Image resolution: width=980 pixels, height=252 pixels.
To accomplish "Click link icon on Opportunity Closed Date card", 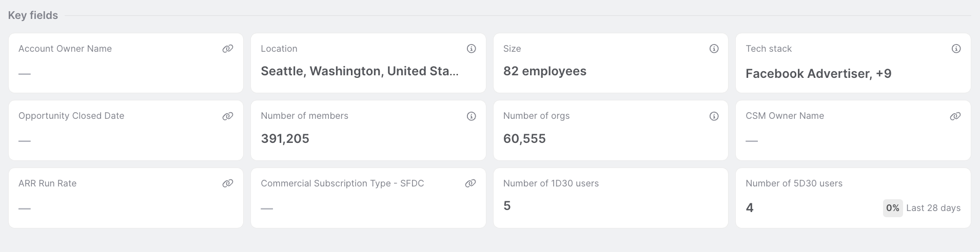I will [x=228, y=116].
